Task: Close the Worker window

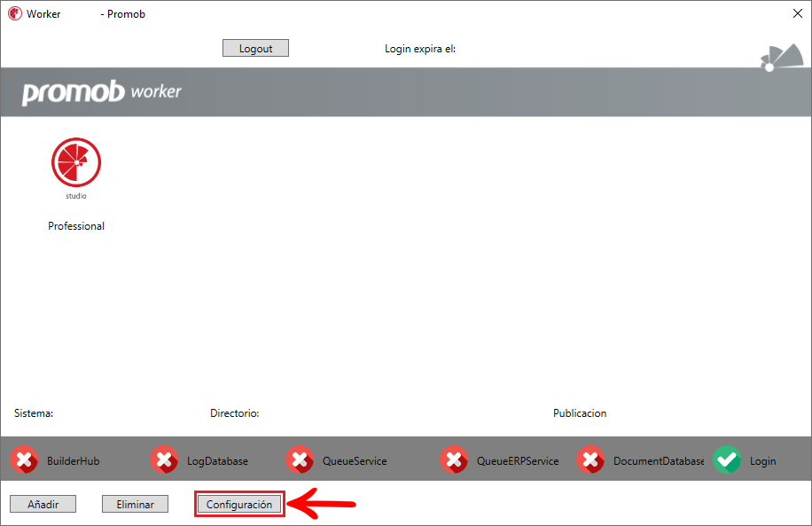Action: click(798, 13)
